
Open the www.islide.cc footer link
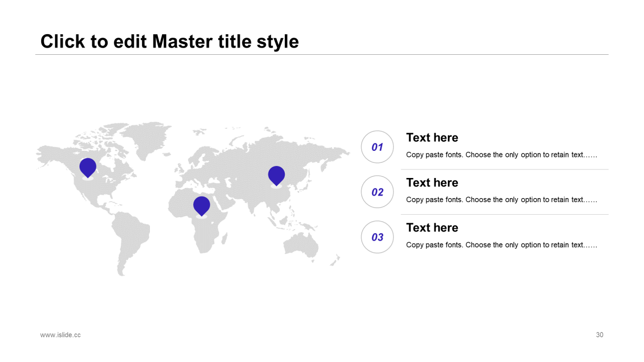[x=60, y=335]
